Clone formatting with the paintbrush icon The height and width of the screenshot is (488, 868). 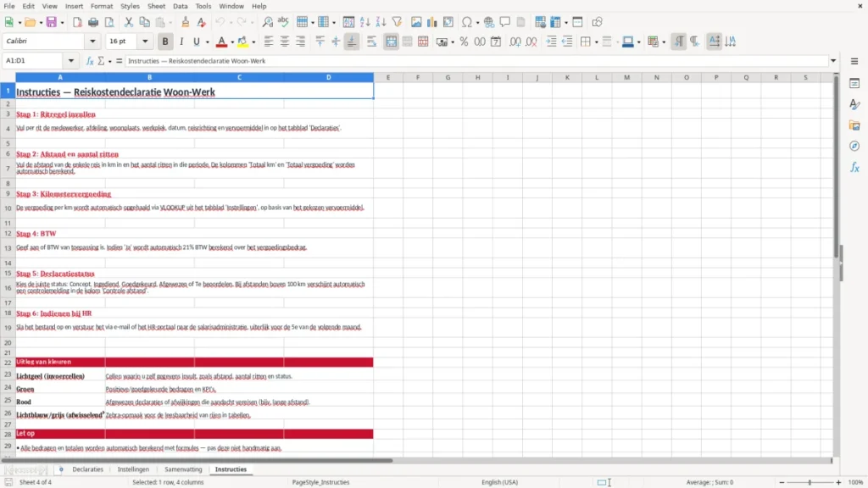[186, 22]
